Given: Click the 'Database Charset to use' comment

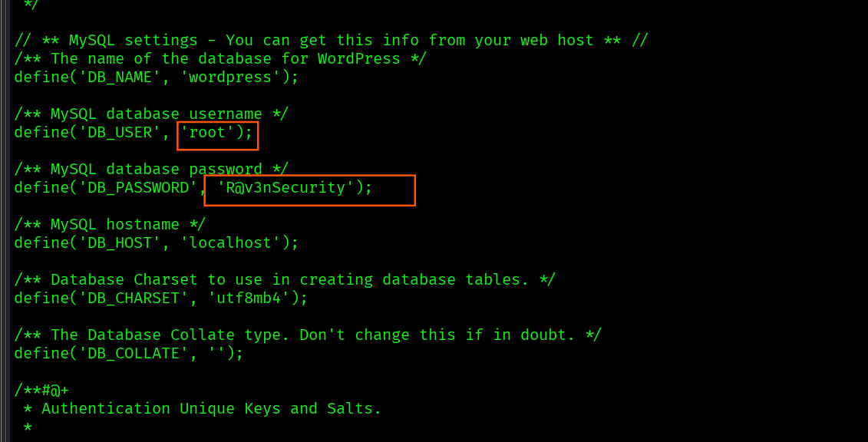Looking at the screenshot, I should pyautogui.click(x=285, y=280).
